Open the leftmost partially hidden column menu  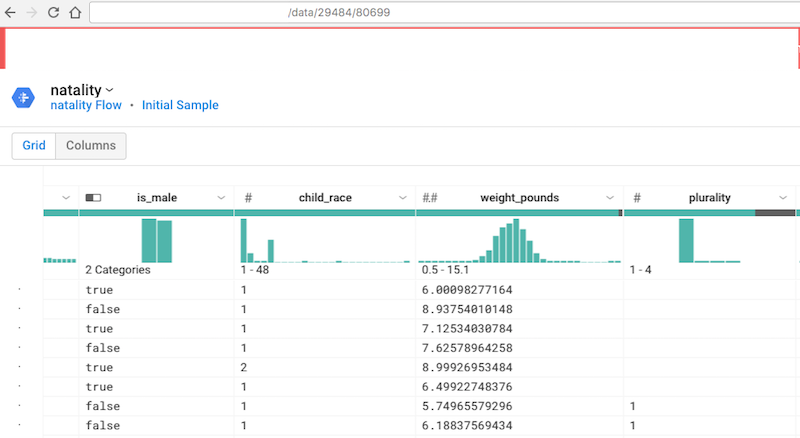point(66,198)
